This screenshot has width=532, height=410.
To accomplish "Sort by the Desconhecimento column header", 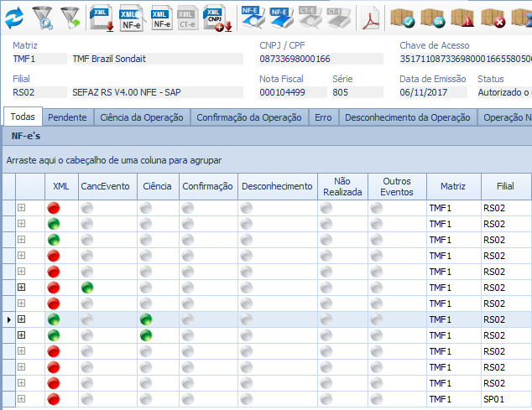I will 277,186.
